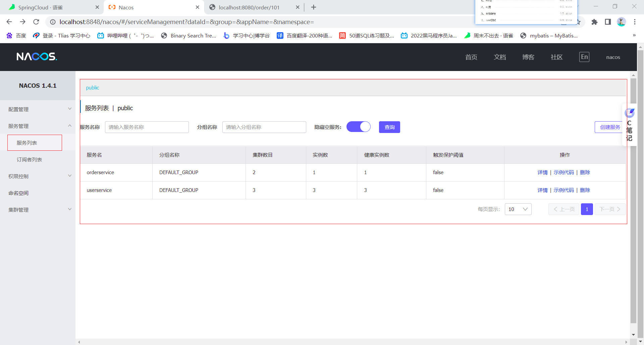644x345 pixels.
Task: Open the nacos user menu in header
Action: (x=613, y=57)
